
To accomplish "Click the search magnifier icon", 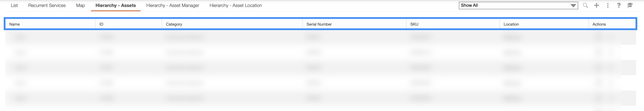I will [x=585, y=5].
